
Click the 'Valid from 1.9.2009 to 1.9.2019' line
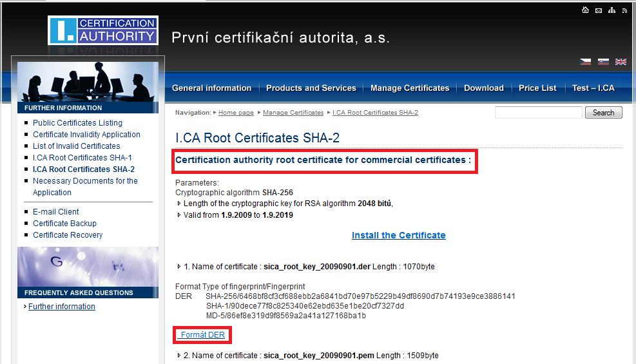tap(238, 215)
